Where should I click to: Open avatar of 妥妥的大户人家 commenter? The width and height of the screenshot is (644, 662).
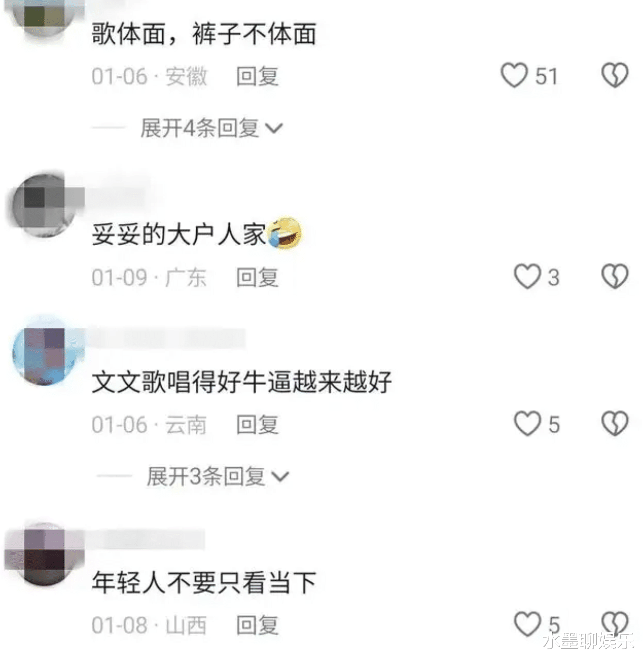tap(43, 205)
